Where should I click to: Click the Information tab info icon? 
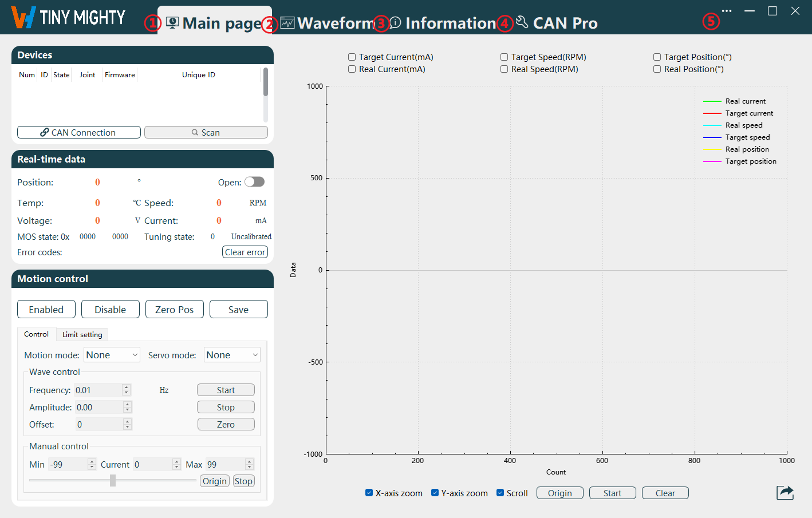pyautogui.click(x=396, y=23)
